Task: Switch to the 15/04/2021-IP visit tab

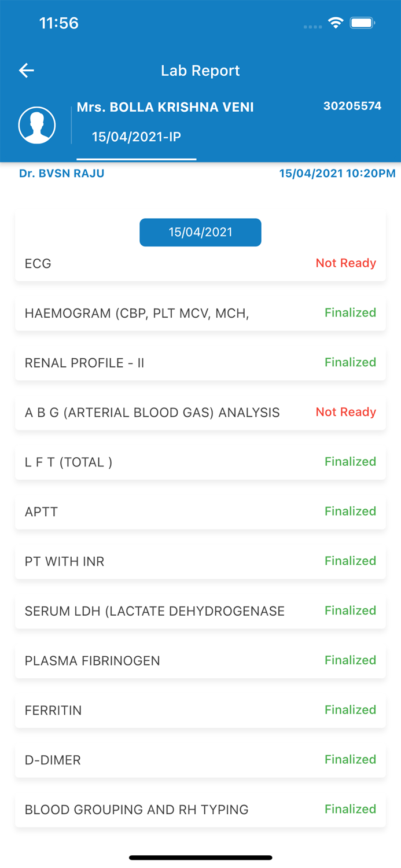Action: click(137, 137)
